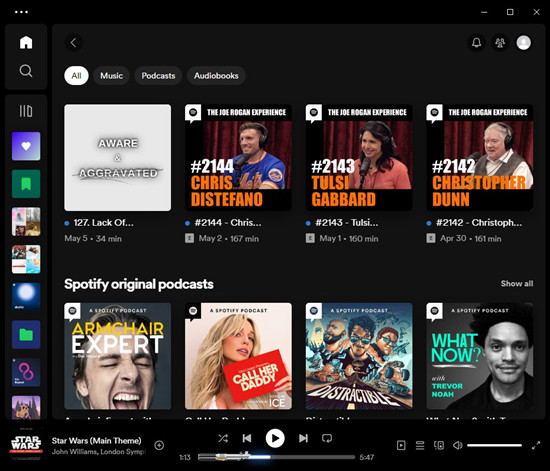
Task: Open notifications bell
Action: click(x=476, y=43)
